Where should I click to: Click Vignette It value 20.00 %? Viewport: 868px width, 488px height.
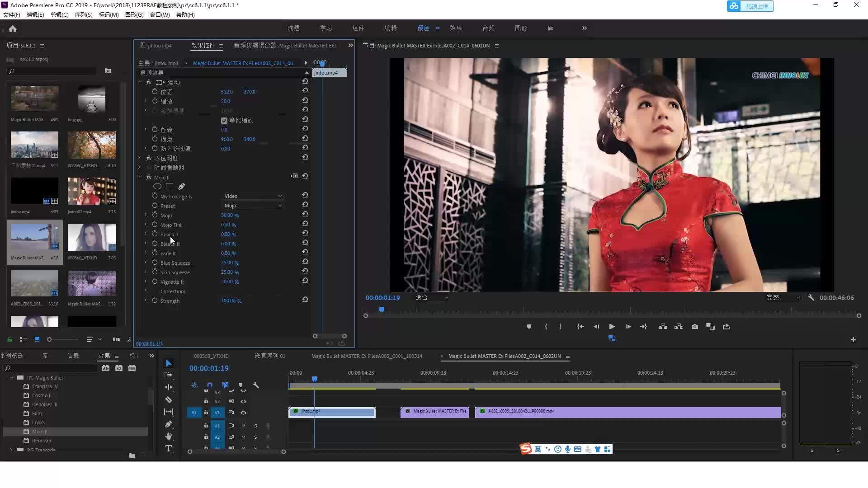point(230,282)
